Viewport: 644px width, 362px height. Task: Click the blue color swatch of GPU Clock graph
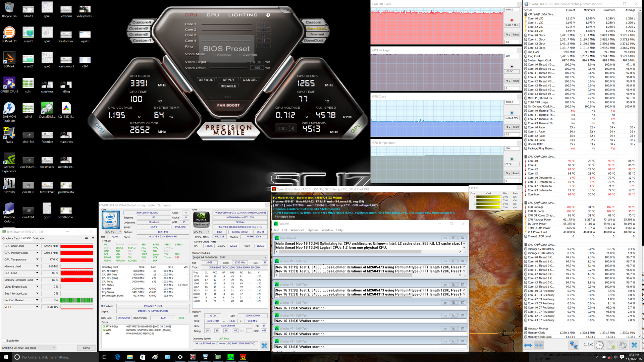[x=512, y=113]
